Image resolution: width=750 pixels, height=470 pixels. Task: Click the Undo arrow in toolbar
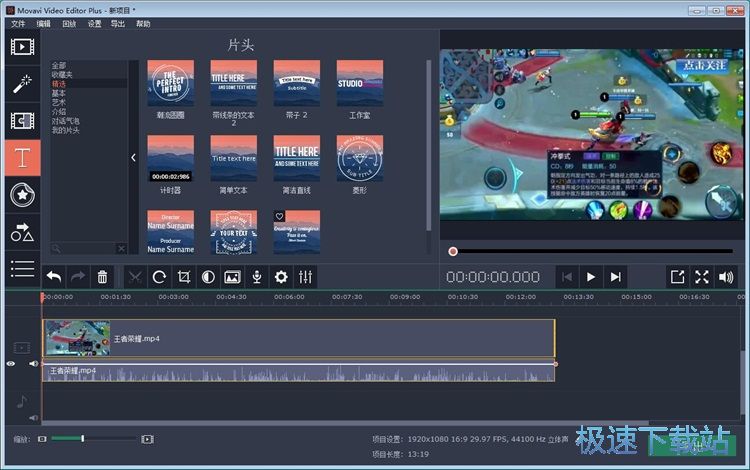tap(54, 277)
